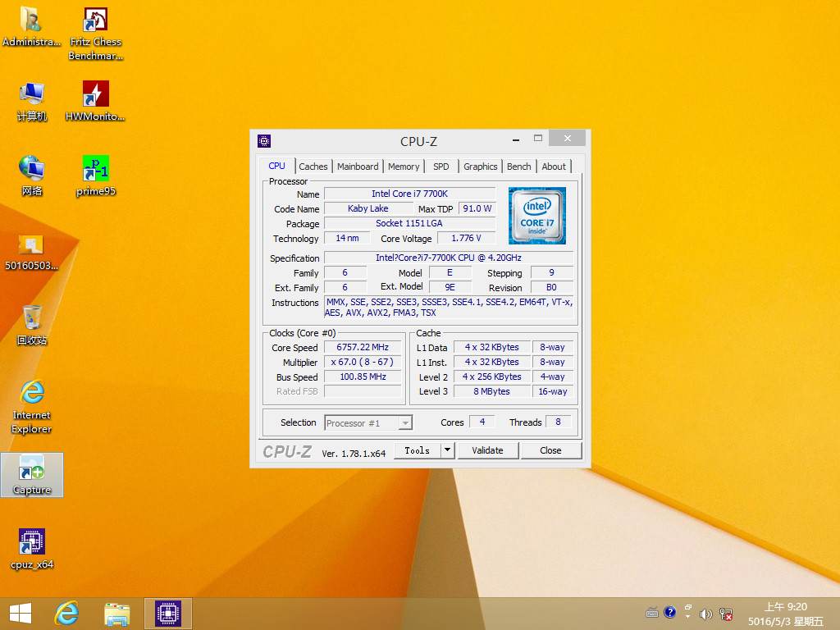Launch Fritz Chess Benchmark shortcut
The height and width of the screenshot is (630, 840).
[x=96, y=33]
